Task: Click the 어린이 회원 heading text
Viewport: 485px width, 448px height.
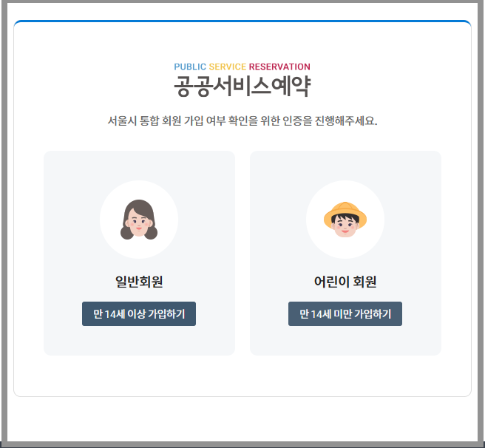Action: [345, 282]
